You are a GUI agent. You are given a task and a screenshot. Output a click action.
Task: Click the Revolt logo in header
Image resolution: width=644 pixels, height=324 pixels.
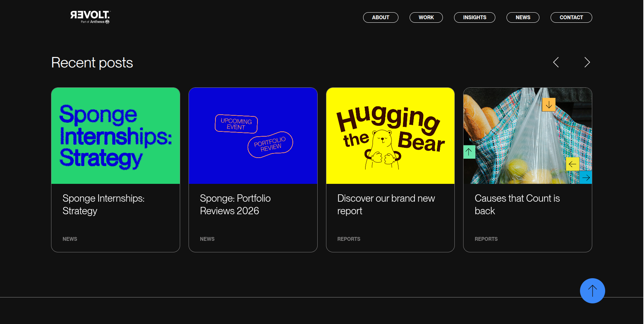click(x=90, y=17)
